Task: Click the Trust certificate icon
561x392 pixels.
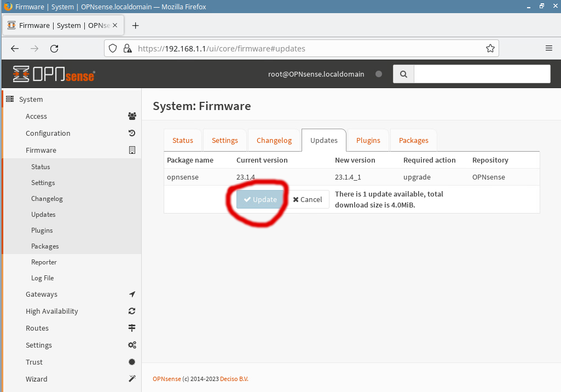Action: tap(132, 362)
